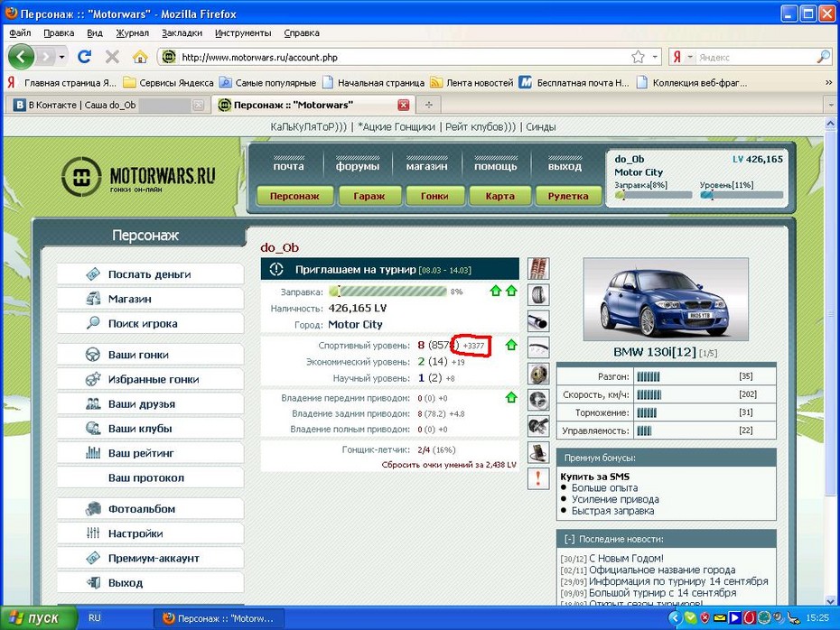Open the Инструменты menu
The width and height of the screenshot is (840, 630).
243,32
